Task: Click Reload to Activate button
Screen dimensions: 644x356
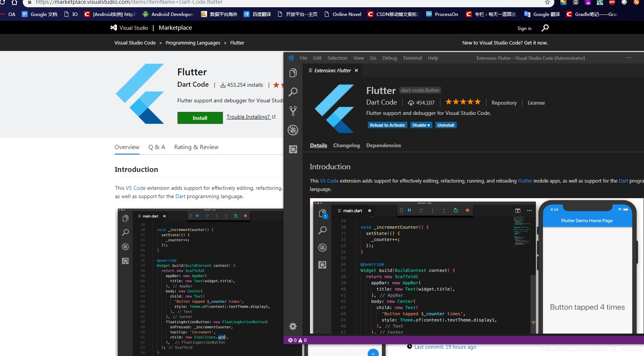Action: (x=387, y=125)
